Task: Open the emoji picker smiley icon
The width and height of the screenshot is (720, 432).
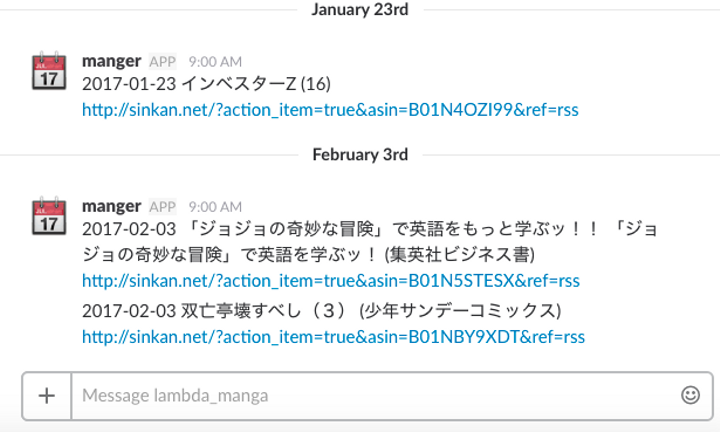Action: tap(690, 395)
